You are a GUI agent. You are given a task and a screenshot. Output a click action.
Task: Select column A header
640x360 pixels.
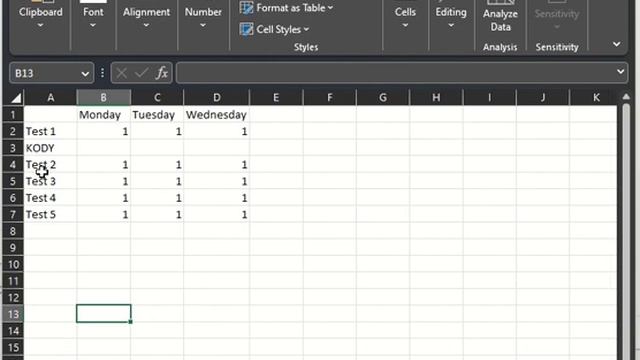[x=51, y=98]
